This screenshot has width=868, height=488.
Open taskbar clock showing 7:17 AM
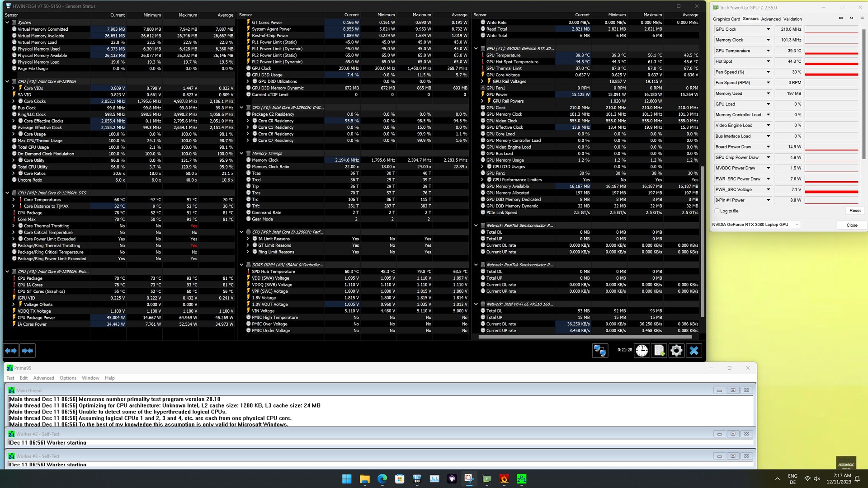pyautogui.click(x=839, y=479)
